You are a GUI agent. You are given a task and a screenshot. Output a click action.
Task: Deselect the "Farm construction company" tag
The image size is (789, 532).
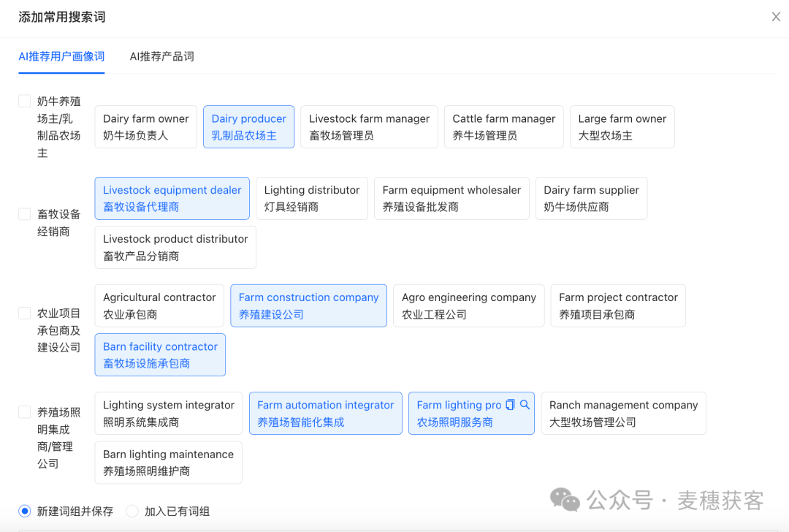click(x=308, y=305)
